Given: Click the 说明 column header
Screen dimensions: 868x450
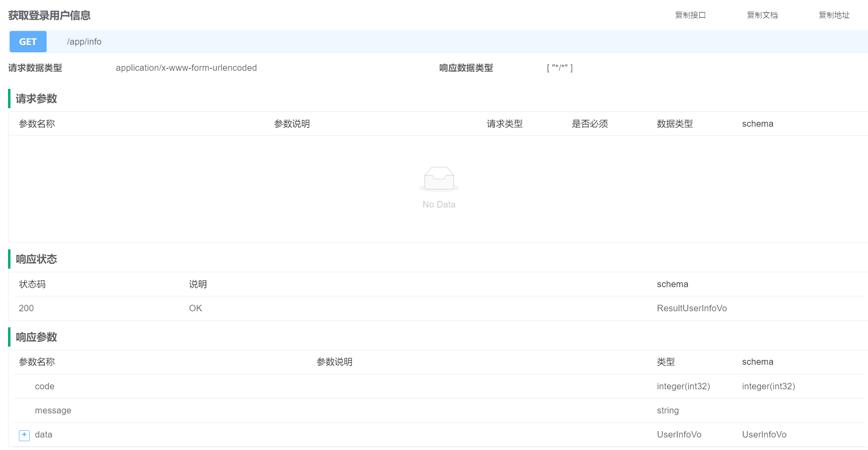Looking at the screenshot, I should point(198,284).
